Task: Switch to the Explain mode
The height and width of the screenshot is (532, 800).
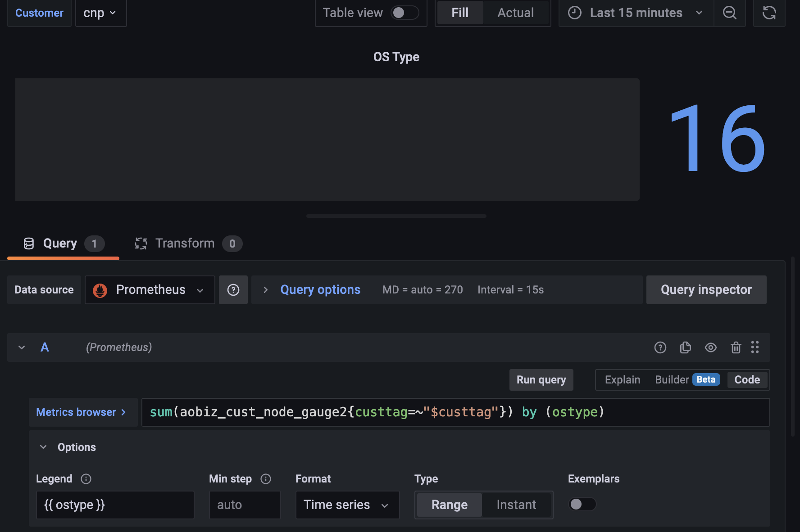Action: 622,380
